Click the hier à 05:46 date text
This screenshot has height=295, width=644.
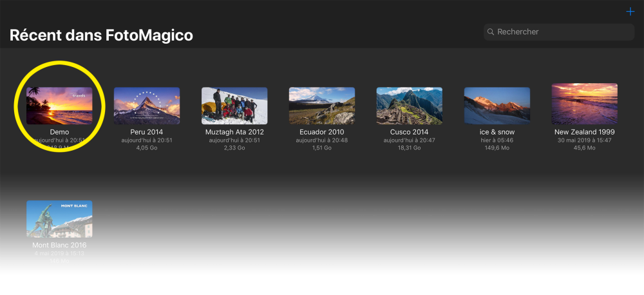[x=497, y=140]
